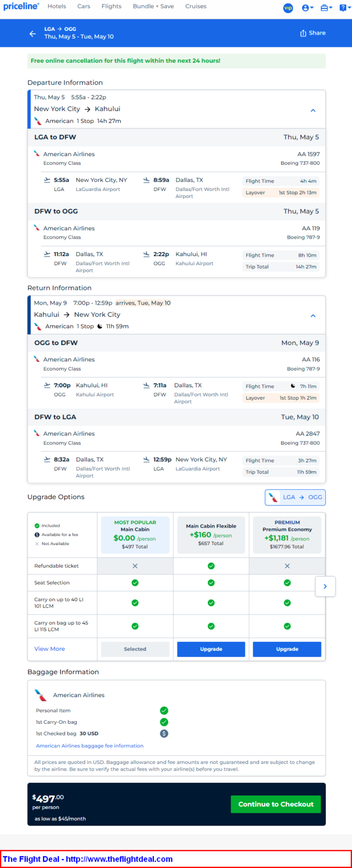
Task: Select the Main Cabin Flexible fare card
Action: coord(211,534)
